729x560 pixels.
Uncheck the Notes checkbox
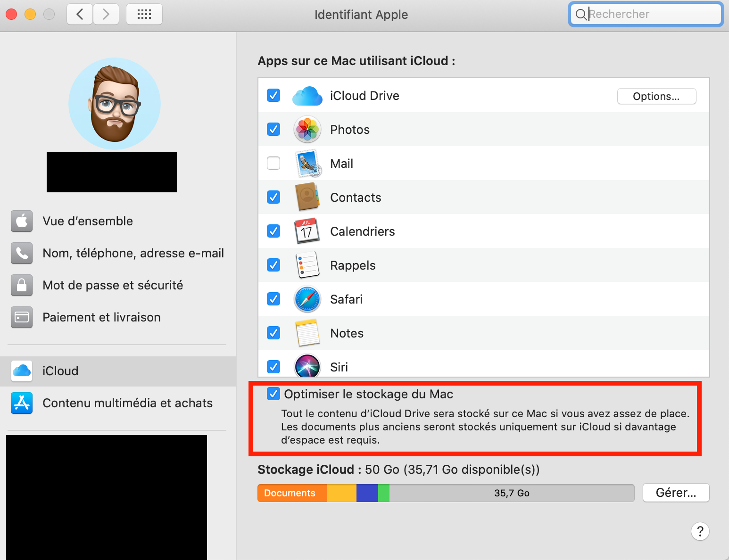point(273,333)
